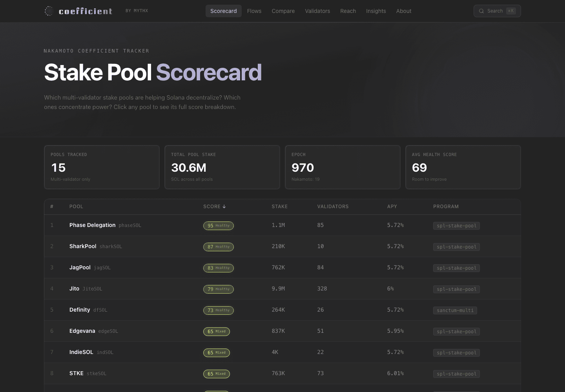The image size is (565, 392).
Task: Open the Phase Delegation pool row
Action: 282,225
